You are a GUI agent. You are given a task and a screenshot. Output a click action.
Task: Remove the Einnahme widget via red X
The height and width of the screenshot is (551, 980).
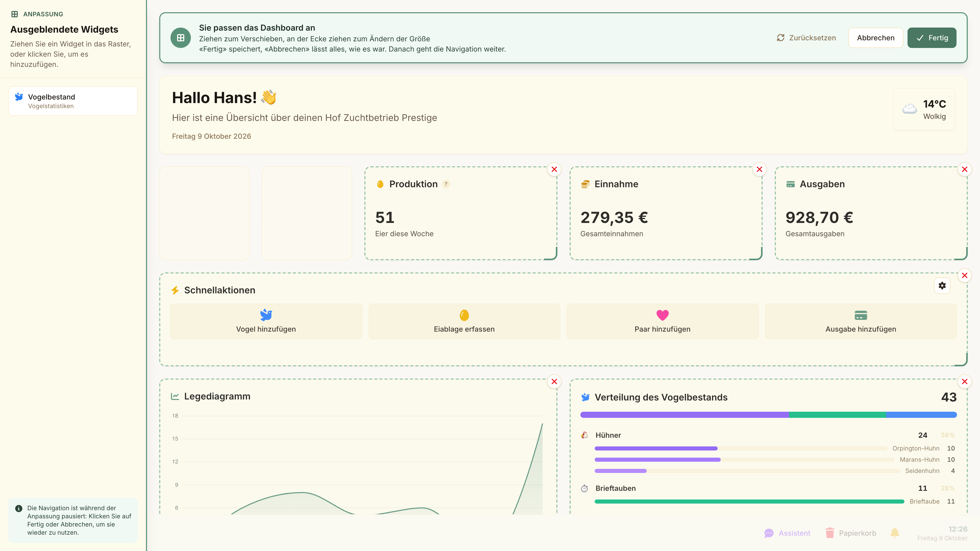coord(759,169)
